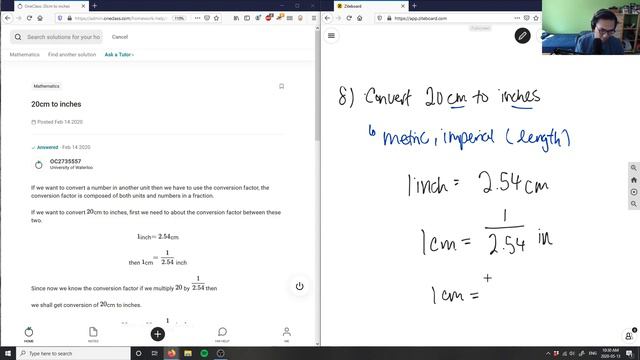Click the OneClass black plus button
The height and width of the screenshot is (360, 640).
(x=158, y=334)
